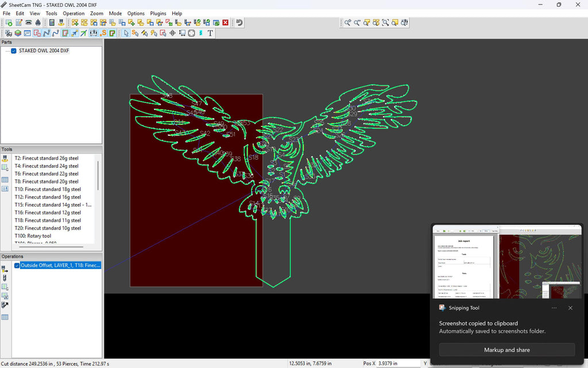
Task: Select T100: Rotary tool
Action: pos(33,236)
